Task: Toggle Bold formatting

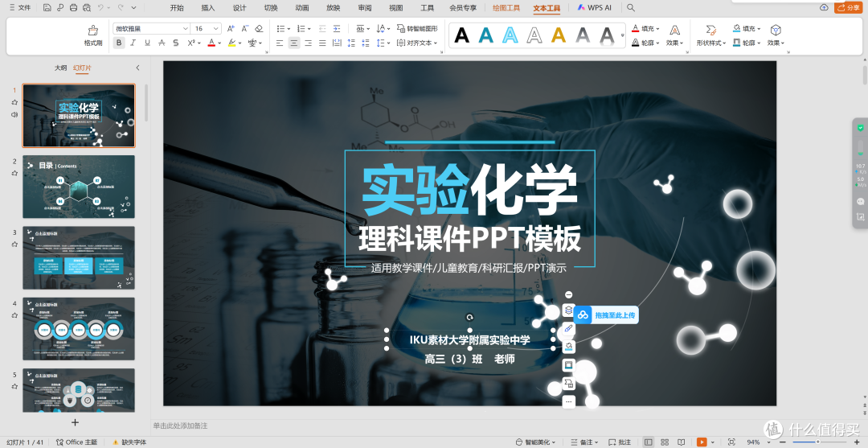Action: coord(118,43)
